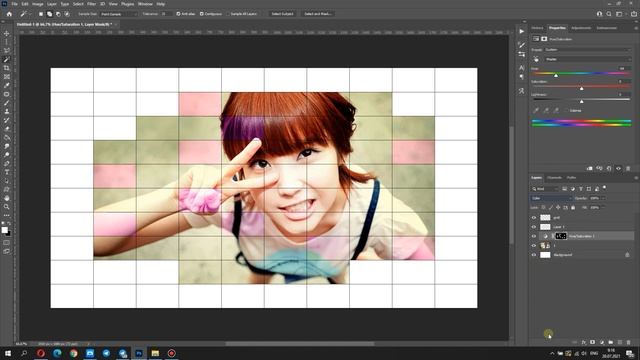Open the Opacity dropdown arrow
Screen dimensions: 640x360
click(604, 198)
